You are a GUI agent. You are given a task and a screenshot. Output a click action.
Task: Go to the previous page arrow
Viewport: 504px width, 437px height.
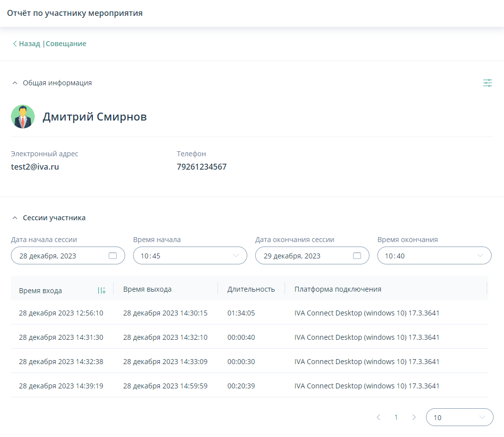[378, 417]
